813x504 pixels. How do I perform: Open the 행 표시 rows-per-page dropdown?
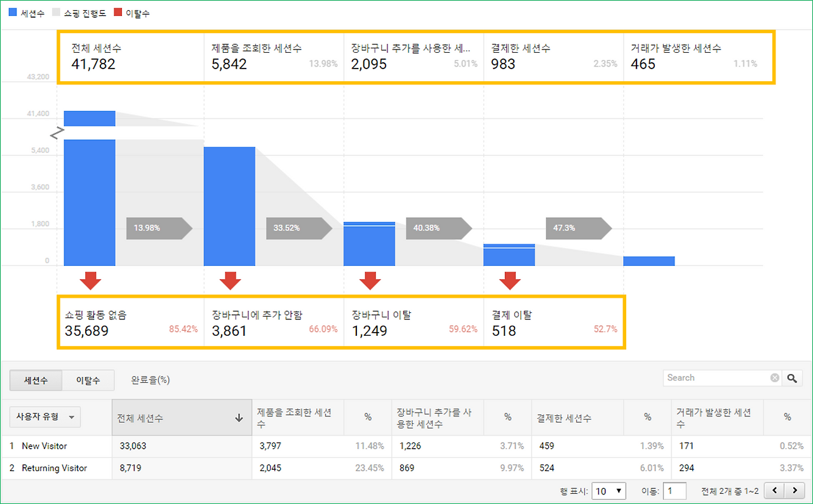pyautogui.click(x=608, y=490)
